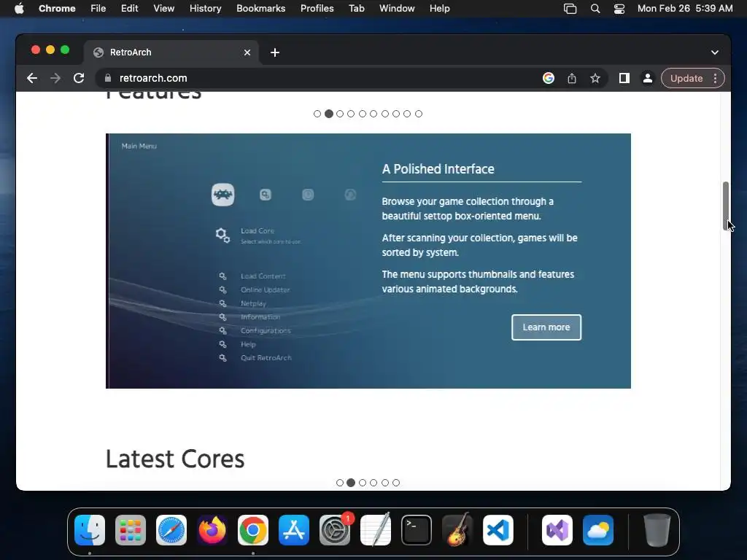Image resolution: width=747 pixels, height=560 pixels.
Task: Close the RetroArch tab
Action: [247, 52]
